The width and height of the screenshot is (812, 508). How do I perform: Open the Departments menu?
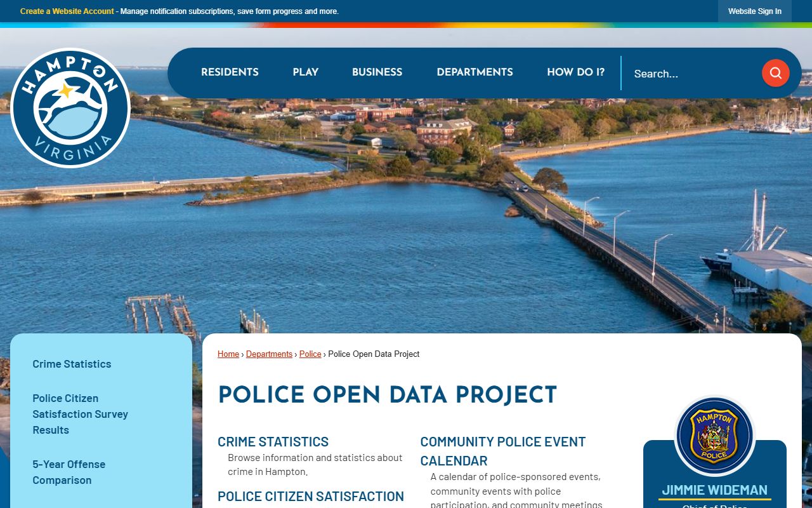475,72
